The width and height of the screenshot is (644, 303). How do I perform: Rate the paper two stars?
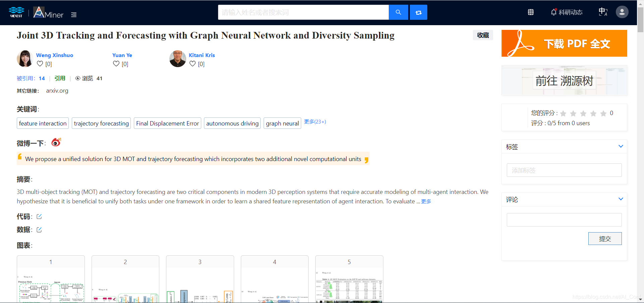click(573, 113)
